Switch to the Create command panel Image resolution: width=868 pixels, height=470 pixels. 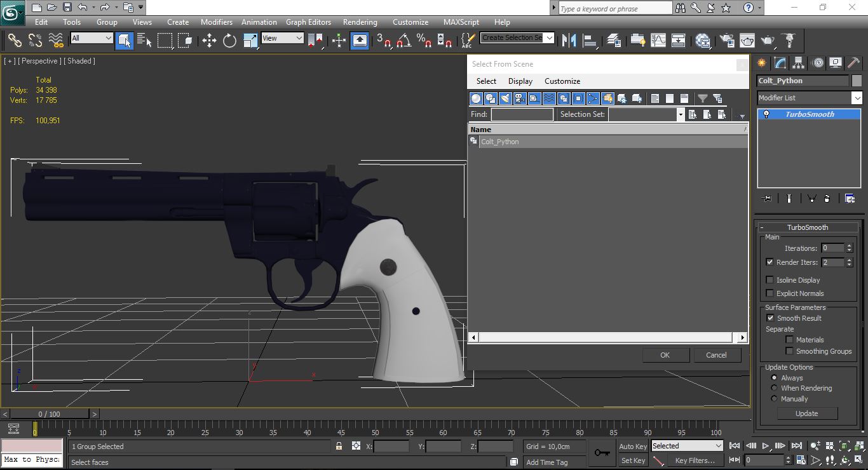[762, 63]
